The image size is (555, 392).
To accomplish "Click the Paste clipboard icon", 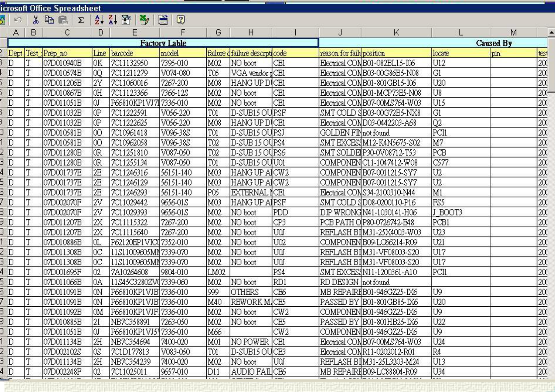I will tap(63, 20).
